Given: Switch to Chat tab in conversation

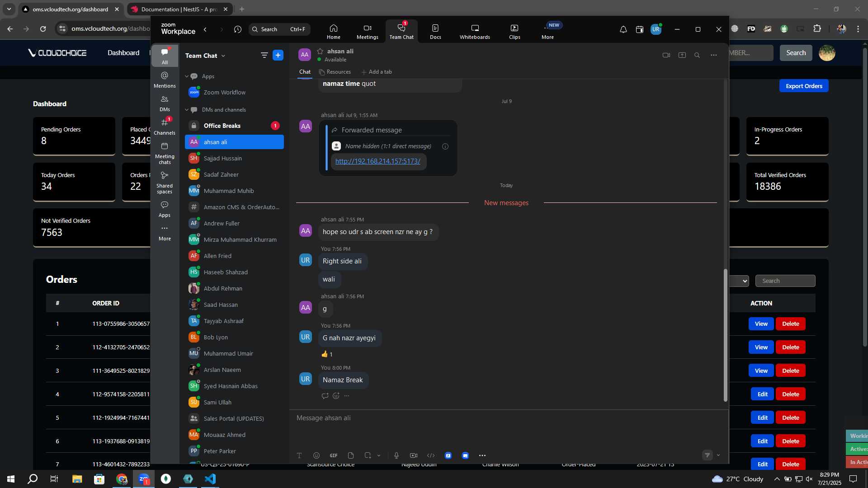Looking at the screenshot, I should point(305,72).
